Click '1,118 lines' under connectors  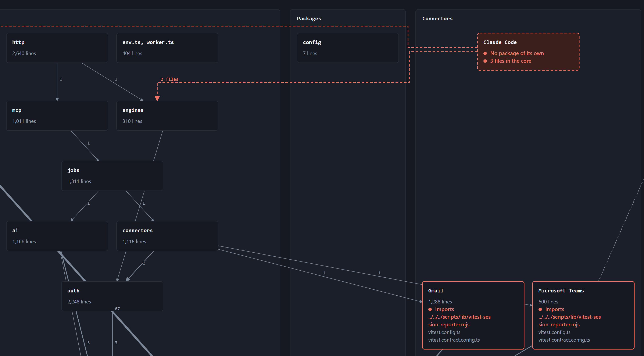(x=134, y=242)
